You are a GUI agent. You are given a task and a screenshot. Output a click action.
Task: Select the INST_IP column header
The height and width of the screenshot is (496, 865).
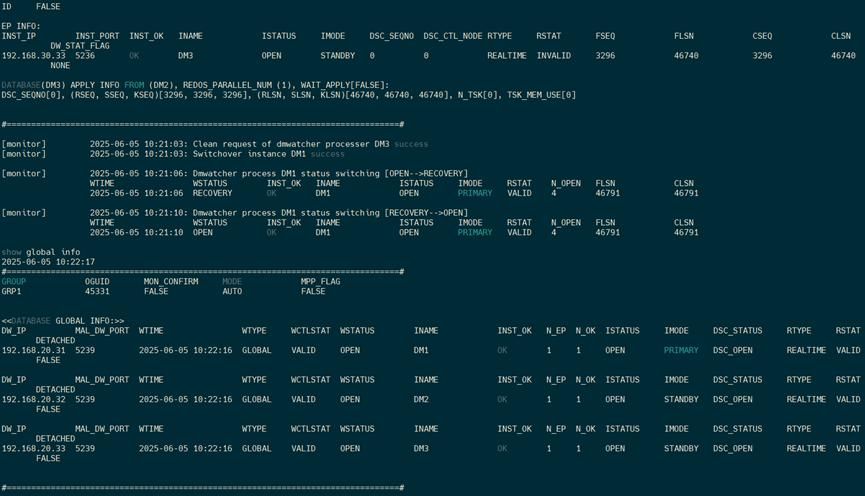(18, 36)
